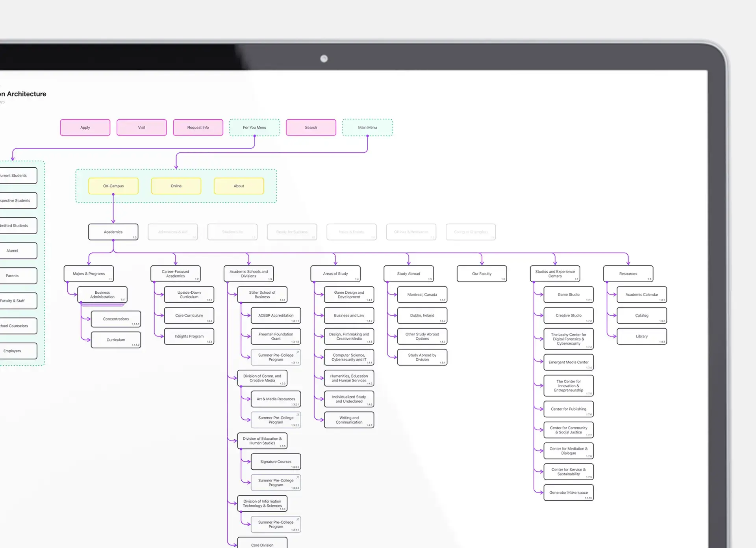756x548 pixels.
Task: Click external-link arrow on Summer Pre-College 1.3.3.2
Action: tap(298, 478)
